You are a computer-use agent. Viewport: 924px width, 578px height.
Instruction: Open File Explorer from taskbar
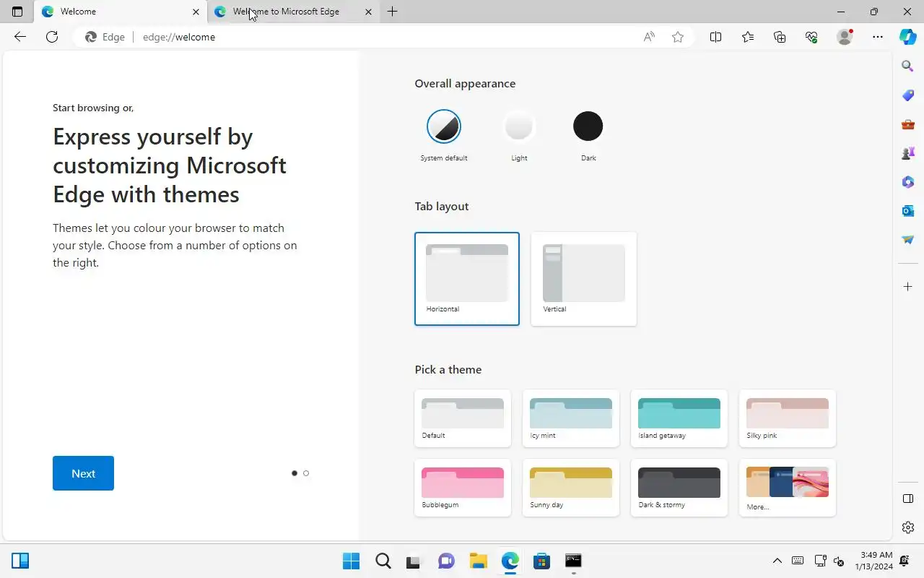(x=479, y=561)
